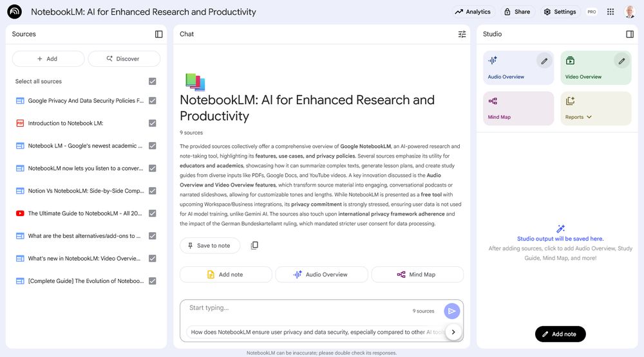
Task: Open the Mind Map studio tile
Action: coord(518,108)
